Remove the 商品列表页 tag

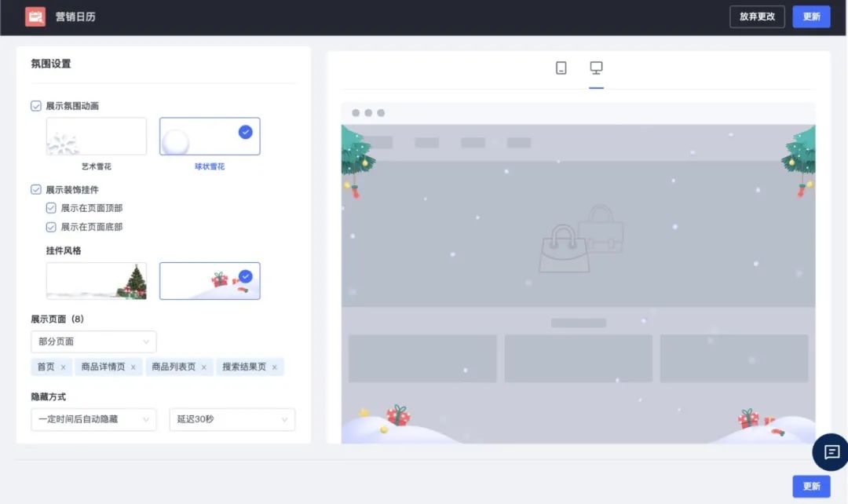tap(204, 367)
